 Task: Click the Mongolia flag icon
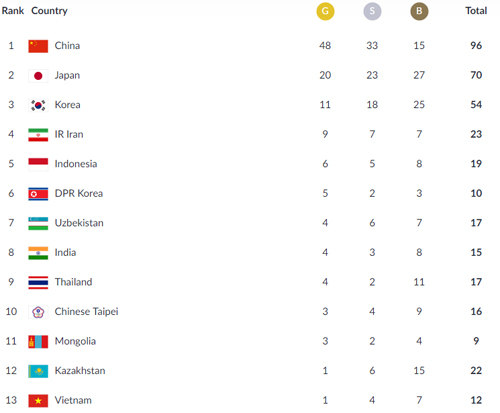click(x=38, y=342)
